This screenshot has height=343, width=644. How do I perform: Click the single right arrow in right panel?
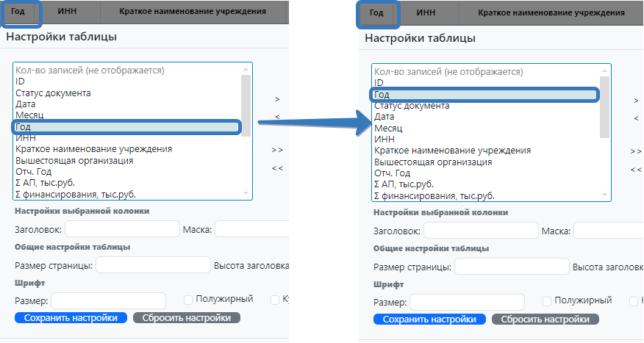click(636, 101)
